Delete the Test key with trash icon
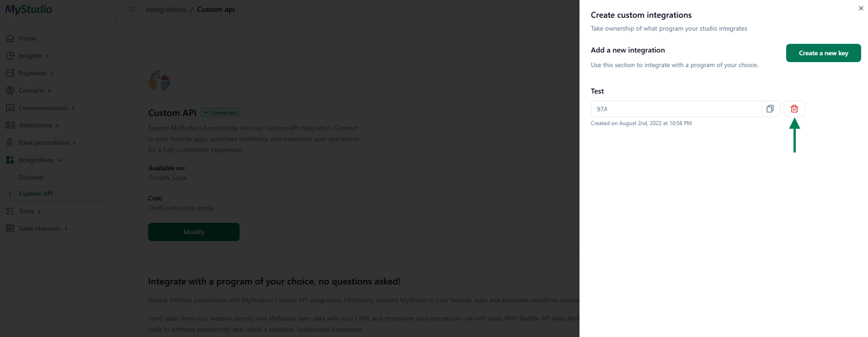 click(794, 108)
